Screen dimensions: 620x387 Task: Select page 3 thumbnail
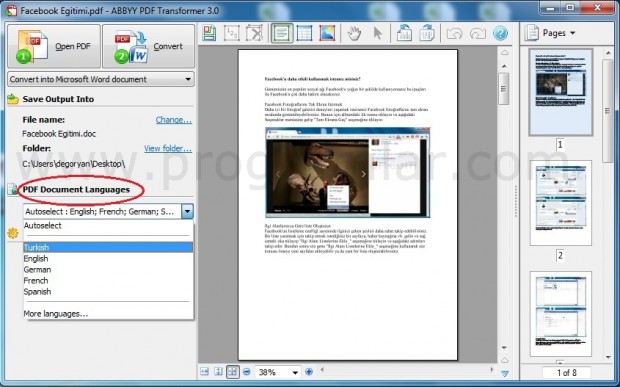[561, 314]
